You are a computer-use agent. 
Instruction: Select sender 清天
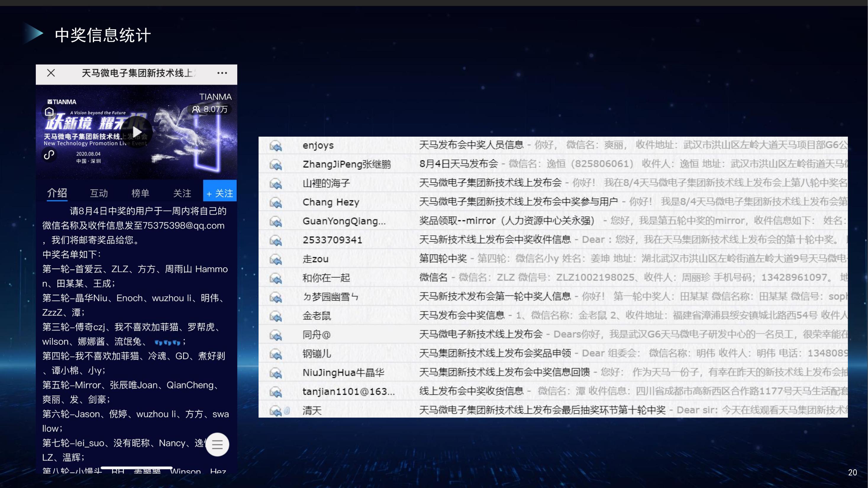click(x=312, y=410)
